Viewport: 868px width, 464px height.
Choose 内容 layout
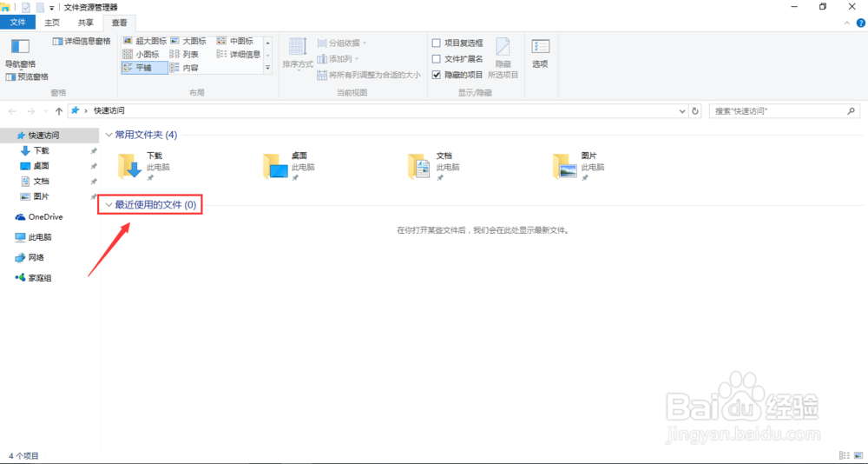pyautogui.click(x=184, y=68)
